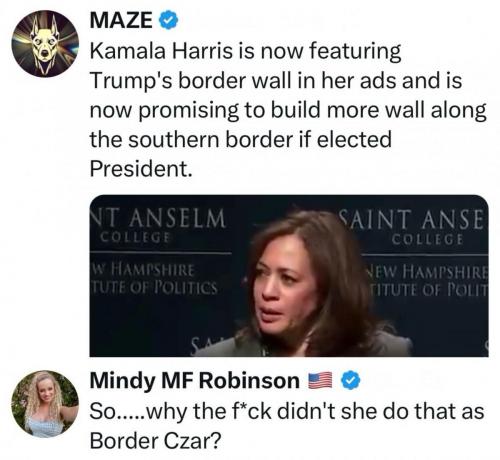Screen dimensions: 500x460
Task: Play the embedded Saint Anselm College video
Action: [x=289, y=276]
